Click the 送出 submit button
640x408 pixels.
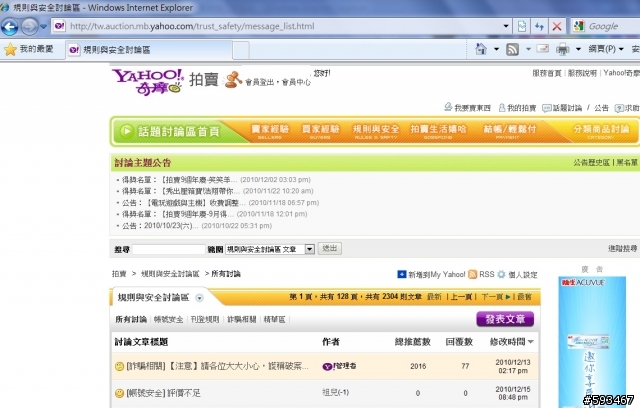tap(330, 248)
